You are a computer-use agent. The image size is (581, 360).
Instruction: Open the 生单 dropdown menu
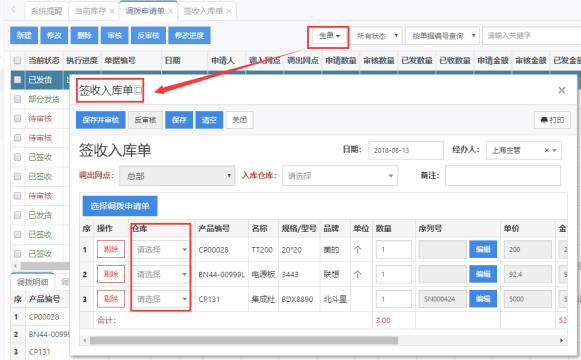(x=329, y=36)
